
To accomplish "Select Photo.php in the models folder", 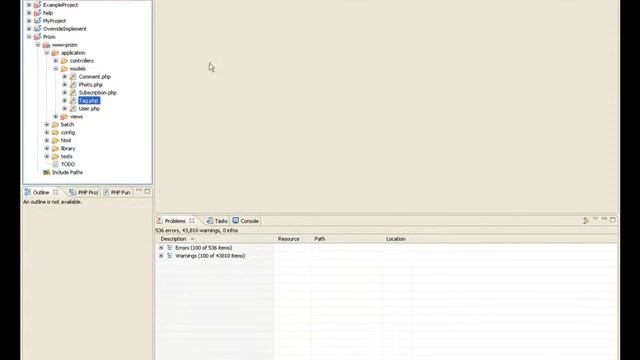I will pos(91,84).
